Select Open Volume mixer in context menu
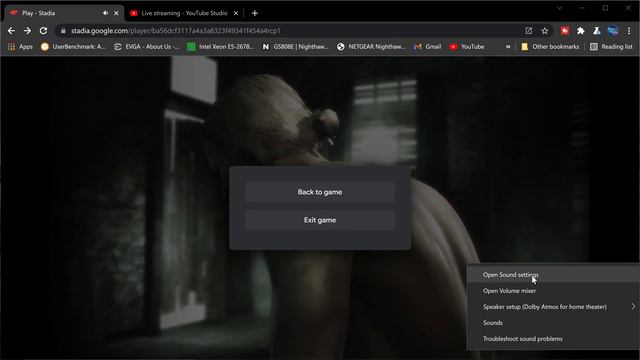This screenshot has height=360, width=640. pyautogui.click(x=553, y=291)
